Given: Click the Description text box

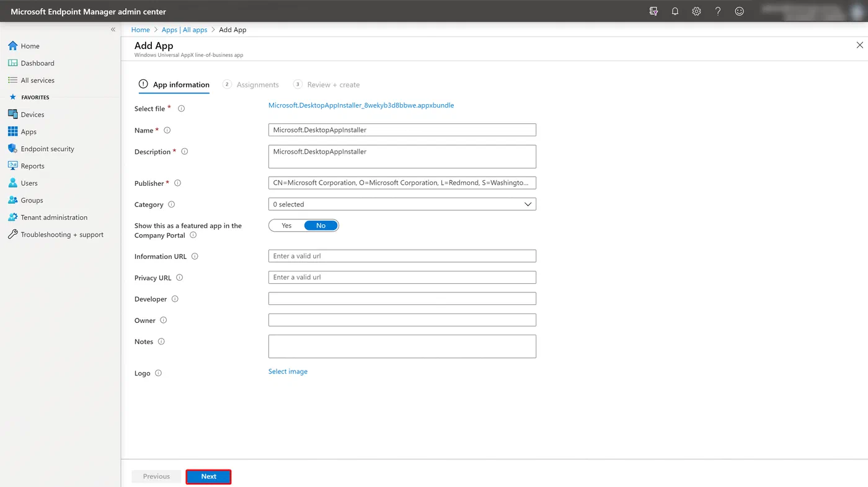Looking at the screenshot, I should point(402,157).
